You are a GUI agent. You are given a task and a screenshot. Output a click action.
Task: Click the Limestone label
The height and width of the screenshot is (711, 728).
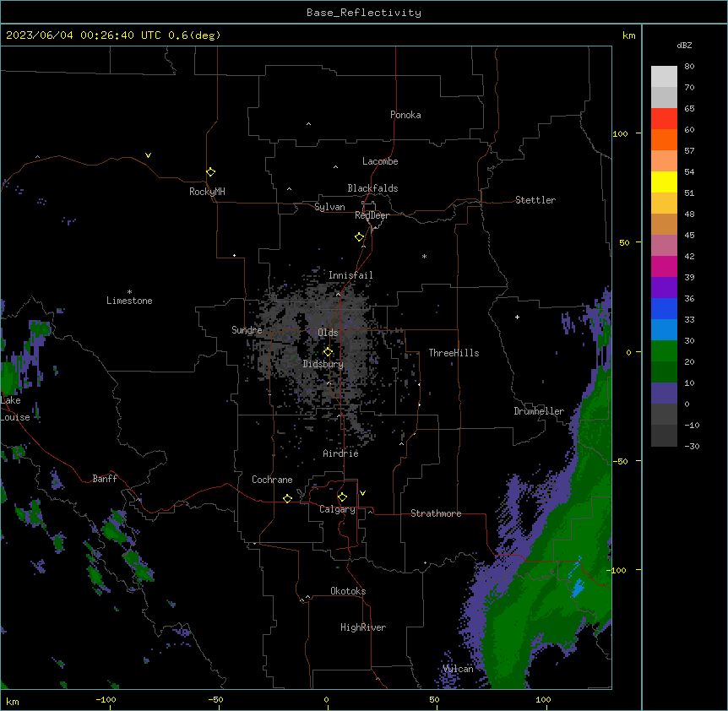pos(129,301)
